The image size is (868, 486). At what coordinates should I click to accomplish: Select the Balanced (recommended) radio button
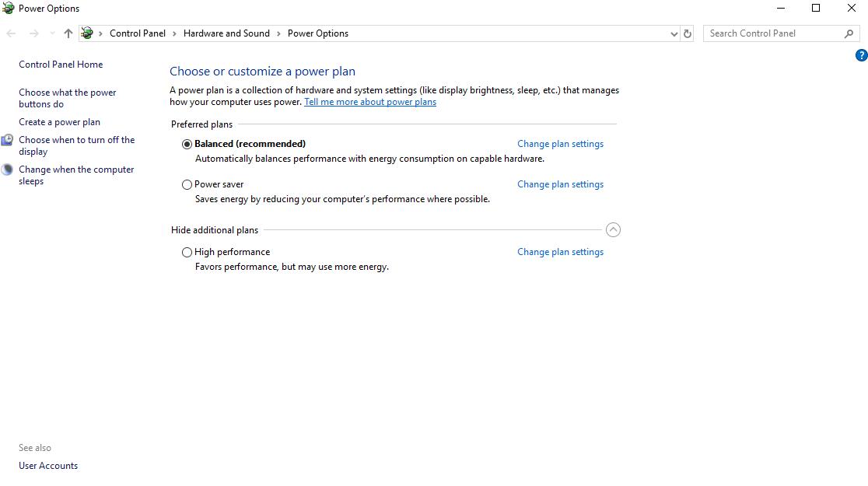click(187, 144)
